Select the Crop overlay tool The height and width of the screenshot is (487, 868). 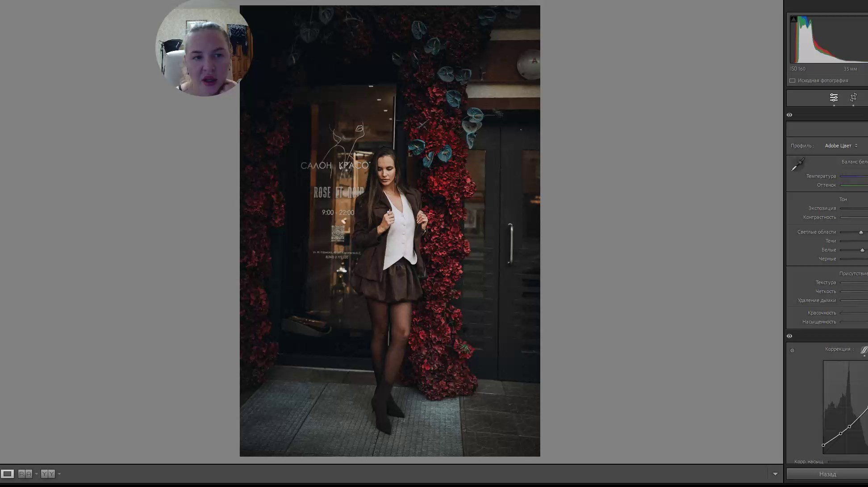(x=853, y=97)
